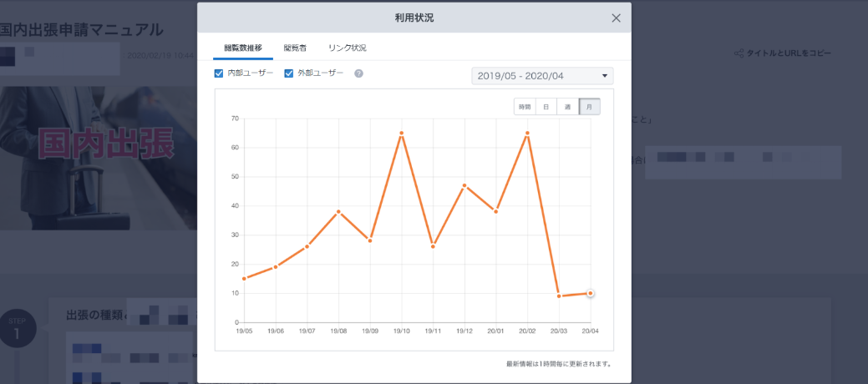Viewport: 868px width, 384px height.
Task: Uncheck the 内部ユーザー checkbox
Action: point(220,73)
